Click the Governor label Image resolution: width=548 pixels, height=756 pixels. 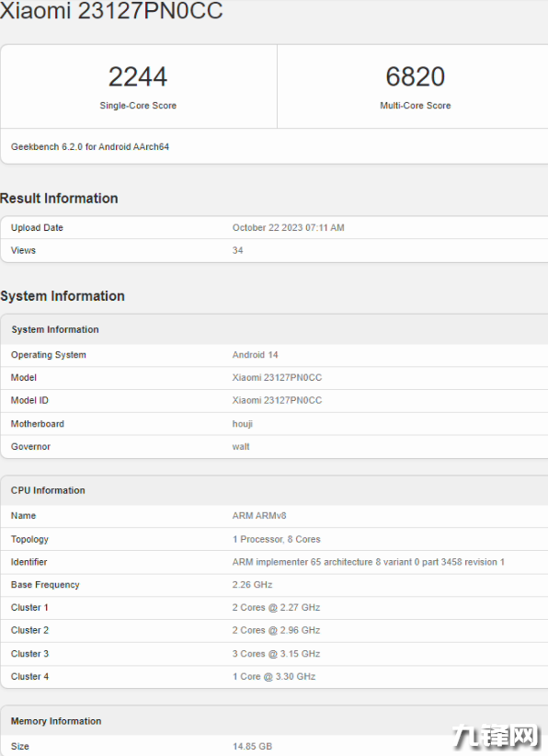(30, 446)
